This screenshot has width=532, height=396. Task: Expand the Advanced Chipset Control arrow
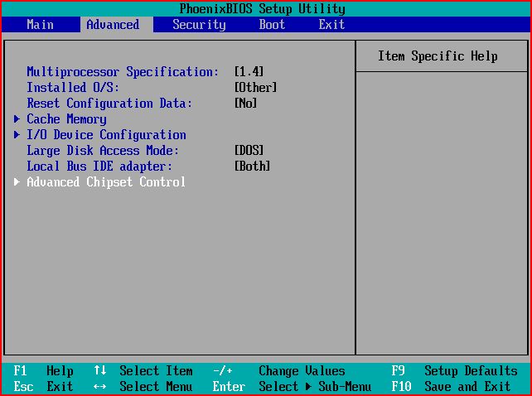pos(17,182)
